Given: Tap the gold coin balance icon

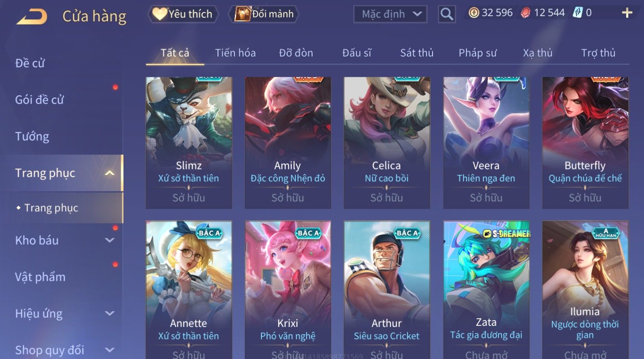Looking at the screenshot, I should pos(474,13).
